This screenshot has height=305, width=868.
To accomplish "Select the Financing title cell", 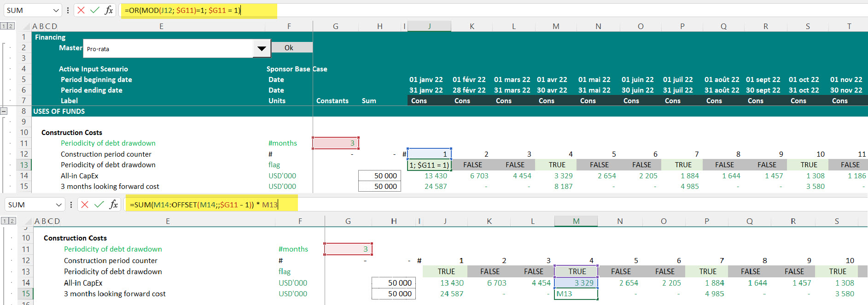I will [x=50, y=37].
